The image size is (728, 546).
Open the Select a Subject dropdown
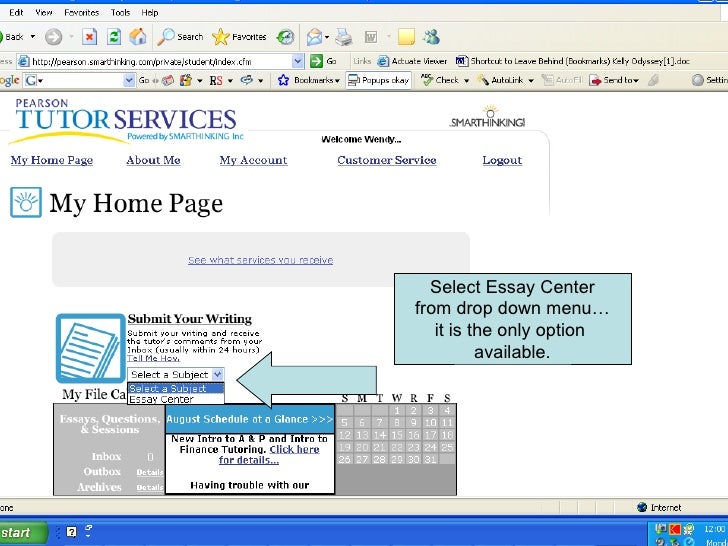176,374
